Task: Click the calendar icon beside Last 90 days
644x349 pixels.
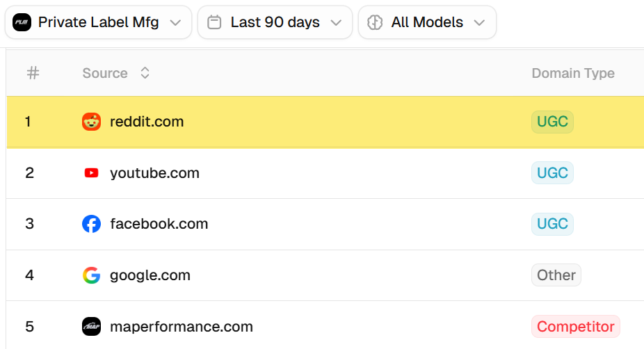Action: click(x=216, y=22)
